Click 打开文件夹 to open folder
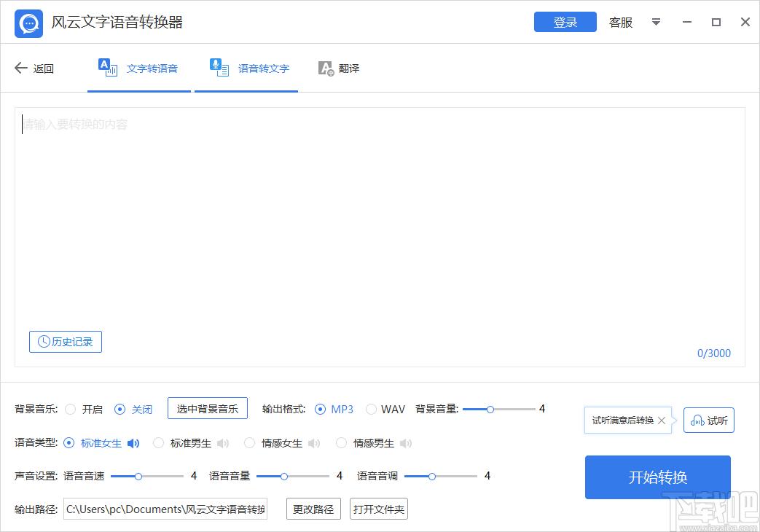Viewport: 760px width, 532px height. click(x=379, y=509)
